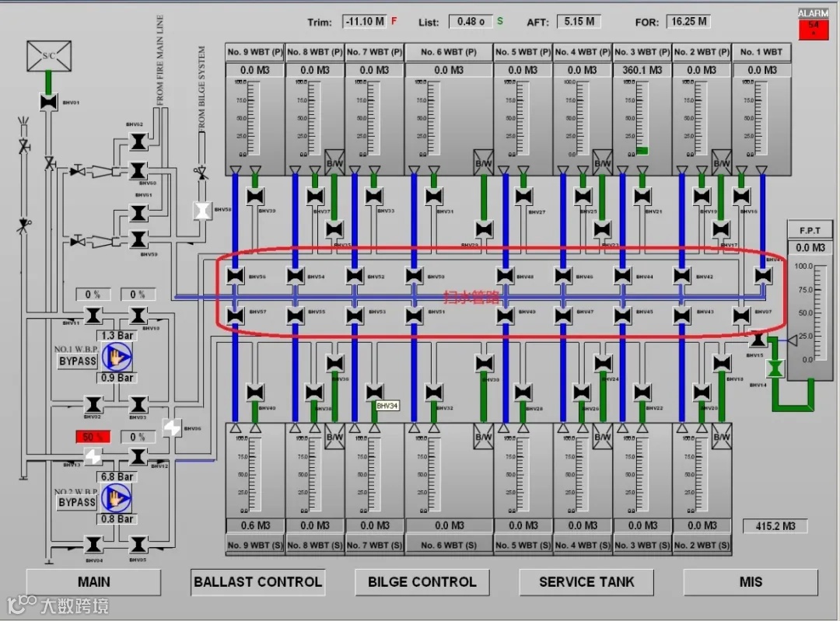The width and height of the screenshot is (840, 621).
Task: Click stripping valve BHV43
Action: (682, 316)
